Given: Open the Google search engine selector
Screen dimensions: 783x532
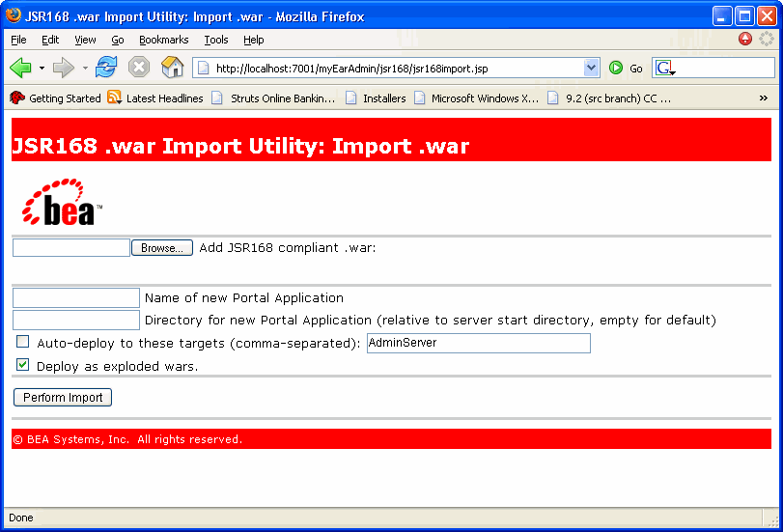Looking at the screenshot, I should coord(665,68).
